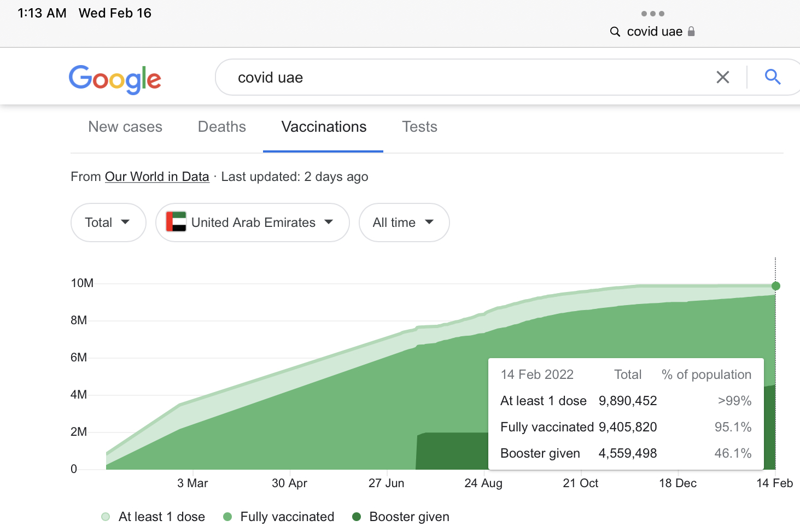Switch to the New cases tab
The image size is (800, 532).
125,127
